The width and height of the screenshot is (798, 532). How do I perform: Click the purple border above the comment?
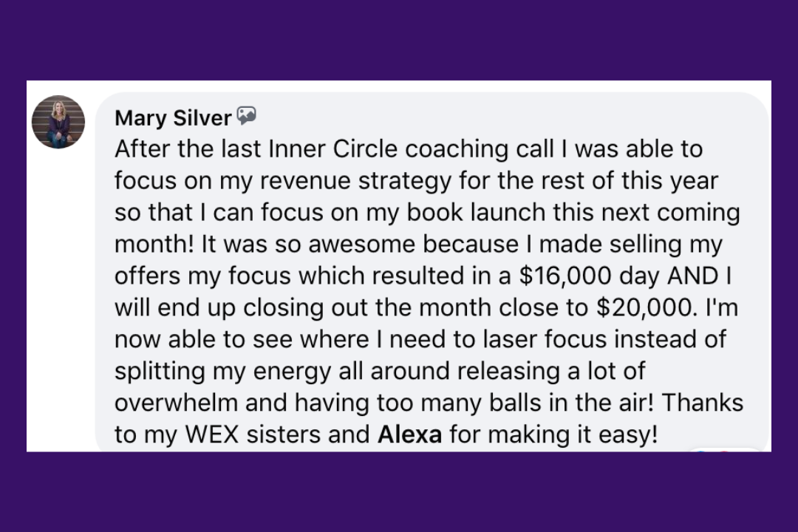click(x=399, y=40)
